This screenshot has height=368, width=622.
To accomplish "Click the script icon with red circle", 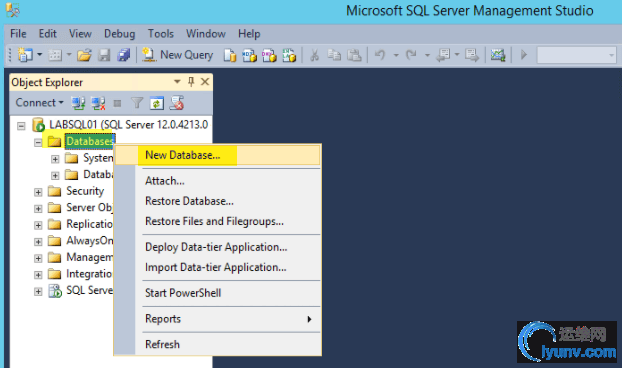I will 177,103.
